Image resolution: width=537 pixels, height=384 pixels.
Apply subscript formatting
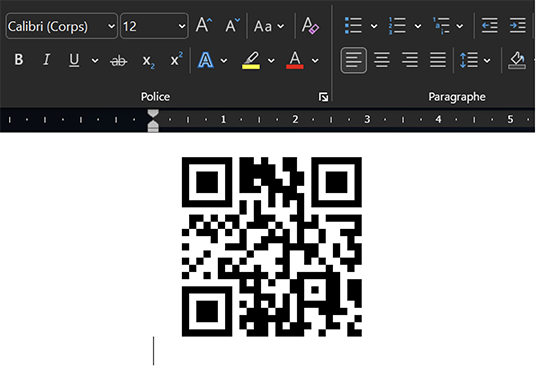pos(148,61)
